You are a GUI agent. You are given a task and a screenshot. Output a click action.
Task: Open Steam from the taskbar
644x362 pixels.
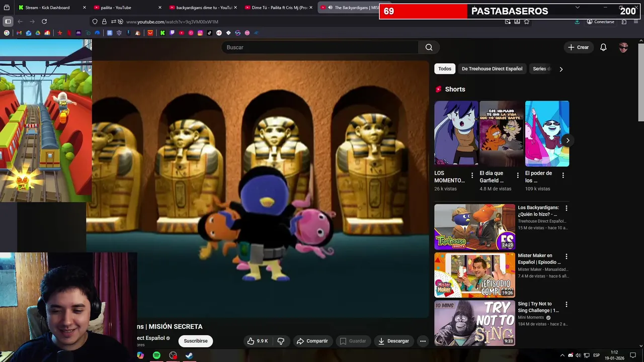[x=189, y=355]
